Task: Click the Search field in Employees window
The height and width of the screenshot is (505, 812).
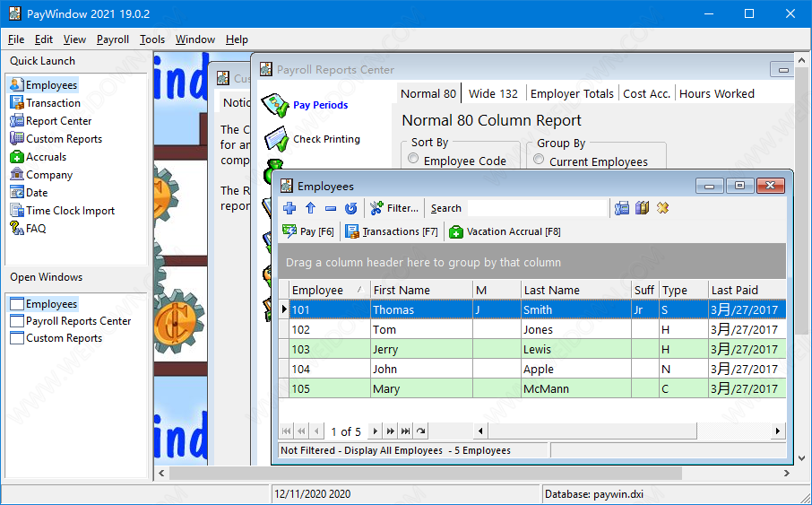Action: click(x=537, y=208)
